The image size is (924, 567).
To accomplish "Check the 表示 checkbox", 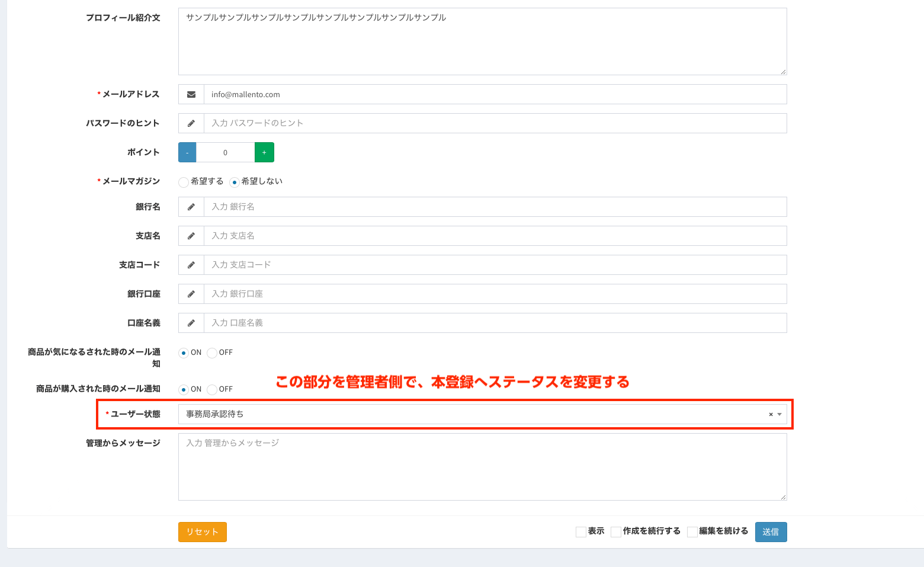I will (581, 532).
